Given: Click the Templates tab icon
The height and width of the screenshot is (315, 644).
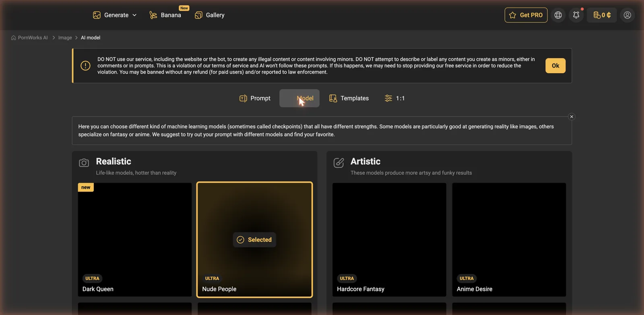Looking at the screenshot, I should pyautogui.click(x=333, y=98).
